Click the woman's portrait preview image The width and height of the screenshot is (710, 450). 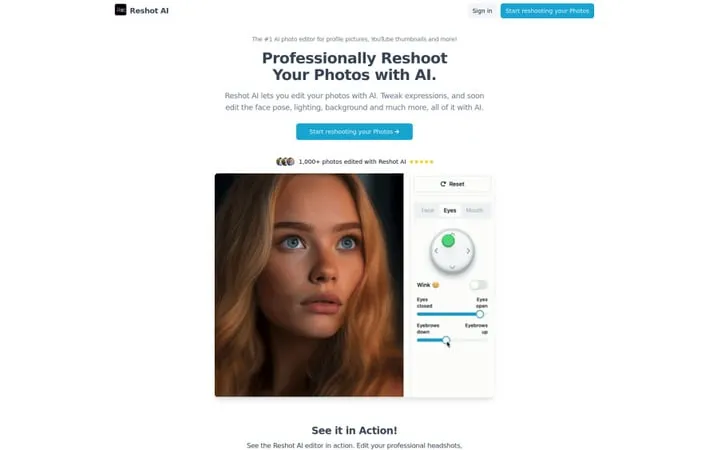(x=309, y=285)
